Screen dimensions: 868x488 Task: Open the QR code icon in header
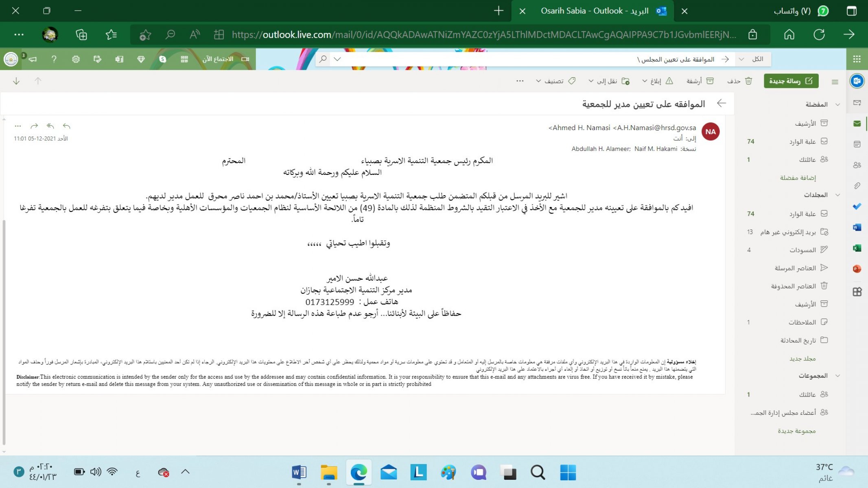[184, 59]
